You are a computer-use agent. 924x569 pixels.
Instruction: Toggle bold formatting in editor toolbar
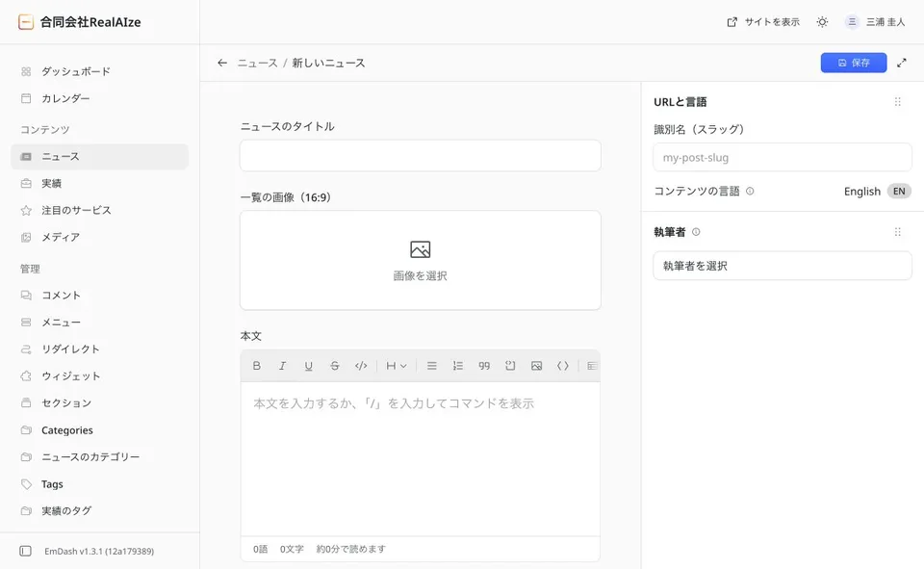tap(256, 366)
